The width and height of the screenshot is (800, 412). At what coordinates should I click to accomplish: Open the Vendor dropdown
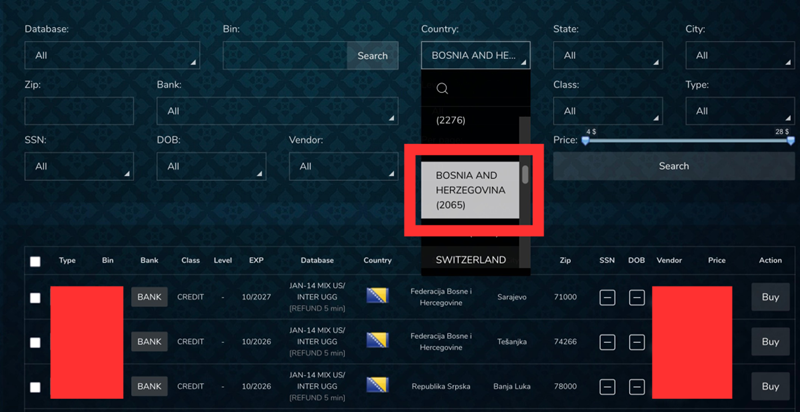point(343,166)
